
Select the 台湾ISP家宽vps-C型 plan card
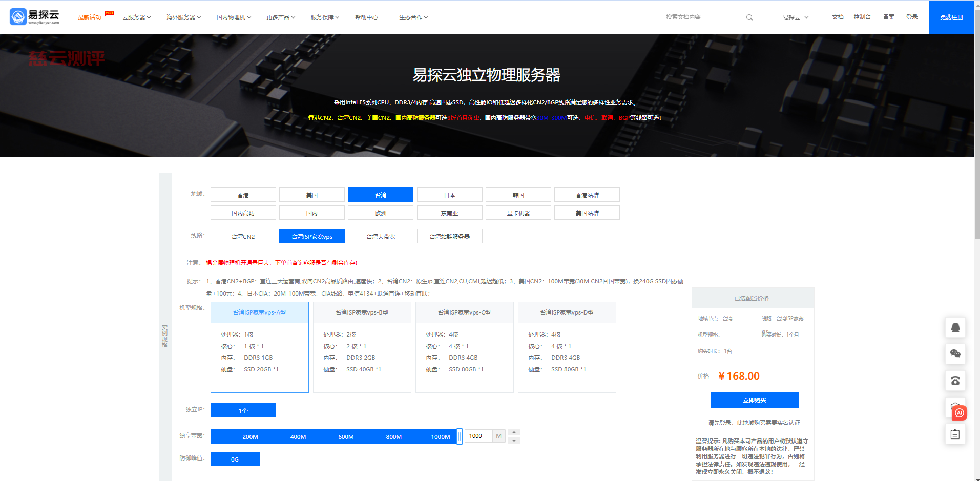pyautogui.click(x=465, y=347)
